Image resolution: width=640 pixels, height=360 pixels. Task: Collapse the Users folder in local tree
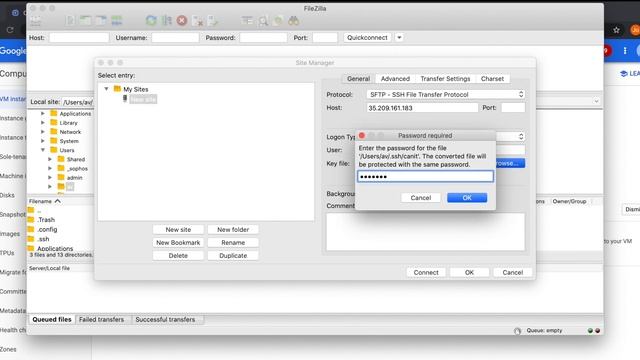[x=43, y=150]
